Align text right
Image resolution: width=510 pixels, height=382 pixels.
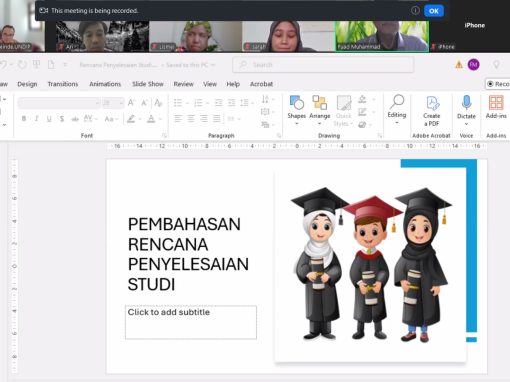click(204, 118)
